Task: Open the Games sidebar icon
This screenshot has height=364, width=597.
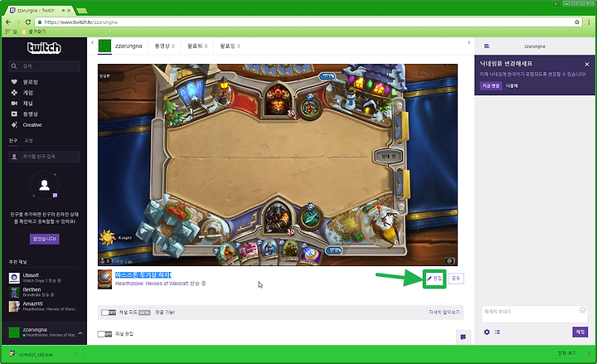Action: pos(14,93)
